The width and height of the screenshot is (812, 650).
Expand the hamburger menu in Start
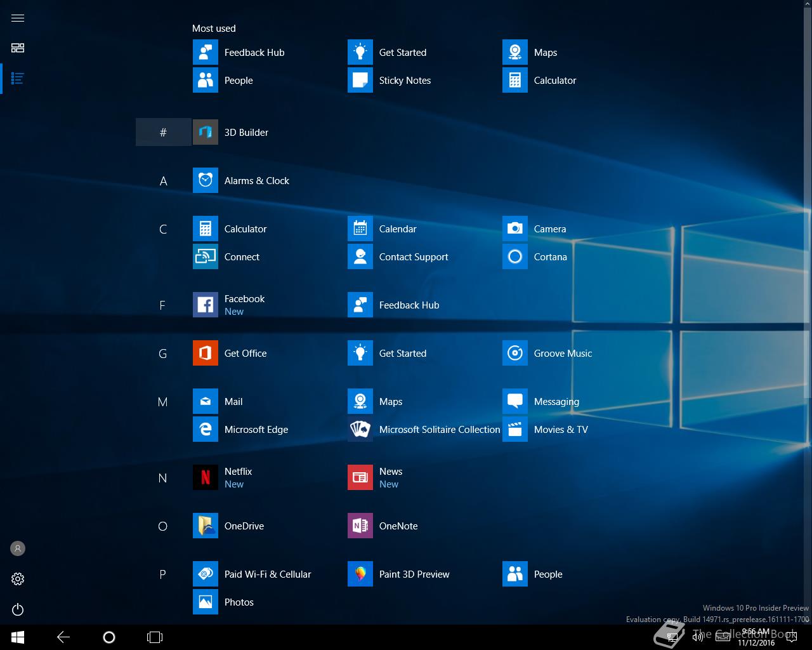pyautogui.click(x=18, y=18)
